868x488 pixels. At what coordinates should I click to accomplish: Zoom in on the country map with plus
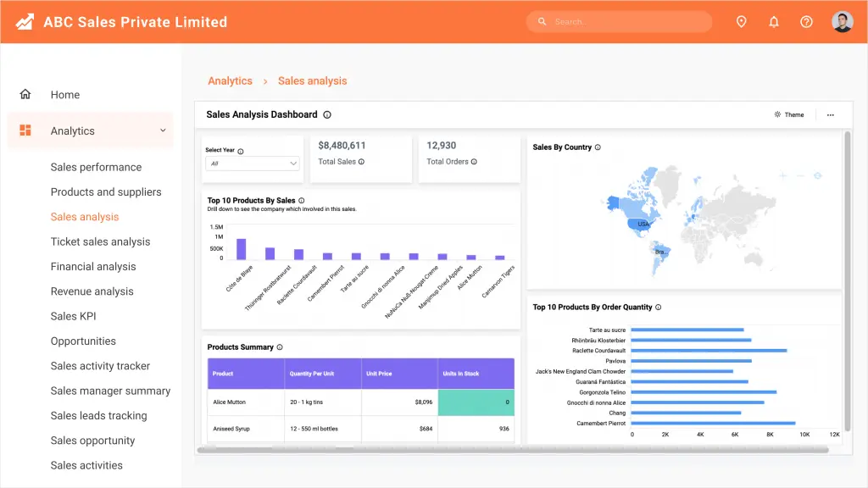tap(782, 175)
